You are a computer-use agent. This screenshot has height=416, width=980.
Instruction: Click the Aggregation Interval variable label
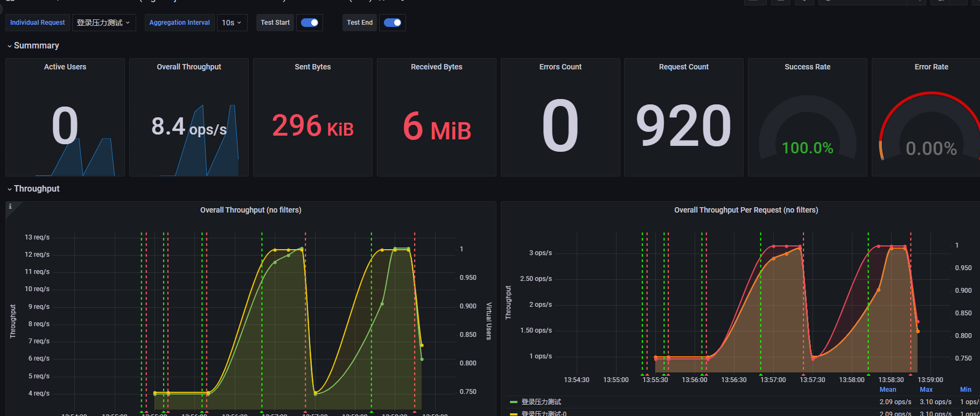[x=179, y=23]
